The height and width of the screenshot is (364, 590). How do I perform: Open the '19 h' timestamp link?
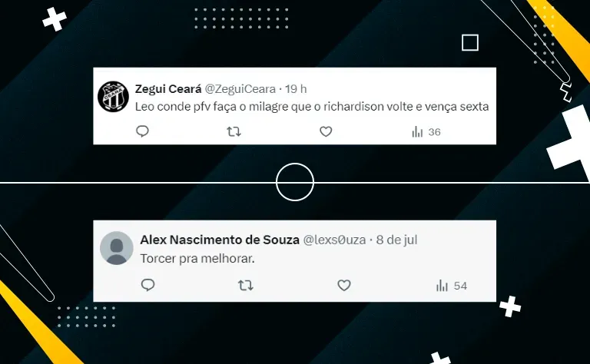tap(296, 89)
